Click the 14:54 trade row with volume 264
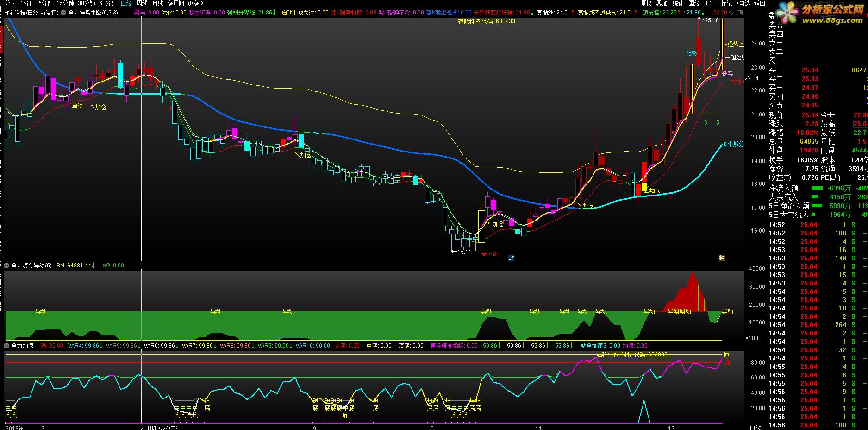Viewport: 868px width, 430px height. (x=818, y=325)
